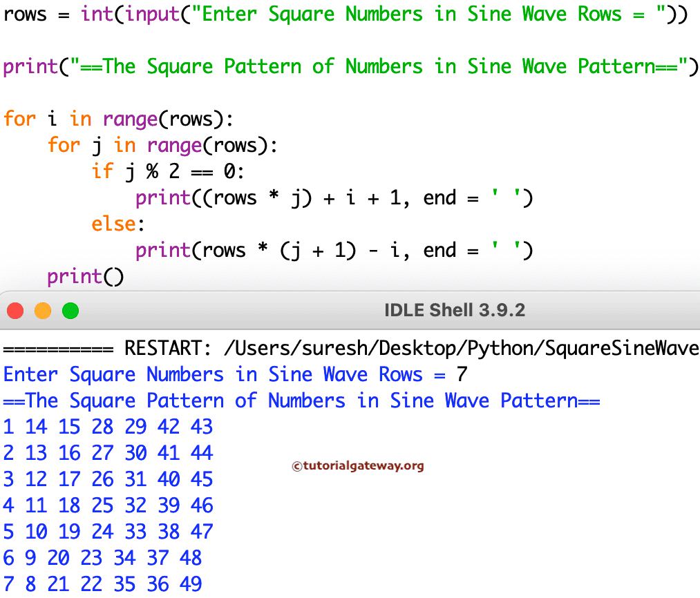Click the last output row starting with 7

click(x=102, y=584)
